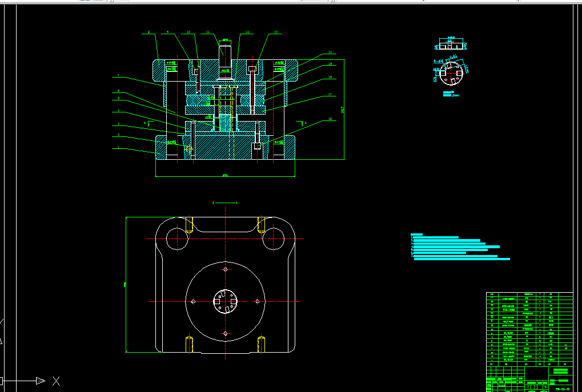Select part callout number 12

click(x=247, y=33)
